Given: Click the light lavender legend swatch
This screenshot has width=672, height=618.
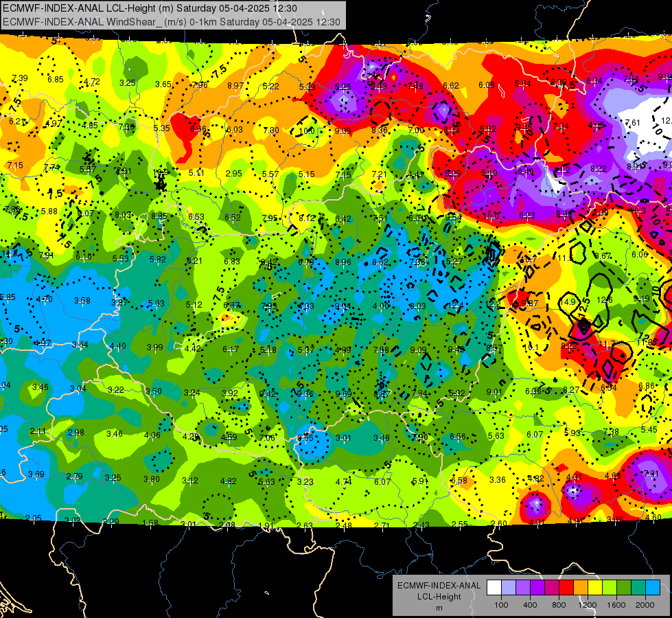Looking at the screenshot, I should point(508,588).
